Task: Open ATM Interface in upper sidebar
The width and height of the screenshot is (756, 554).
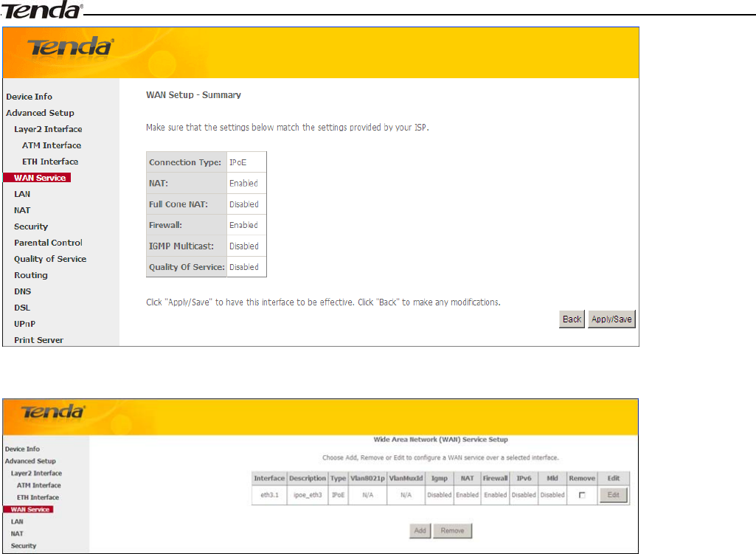Action: coord(52,145)
